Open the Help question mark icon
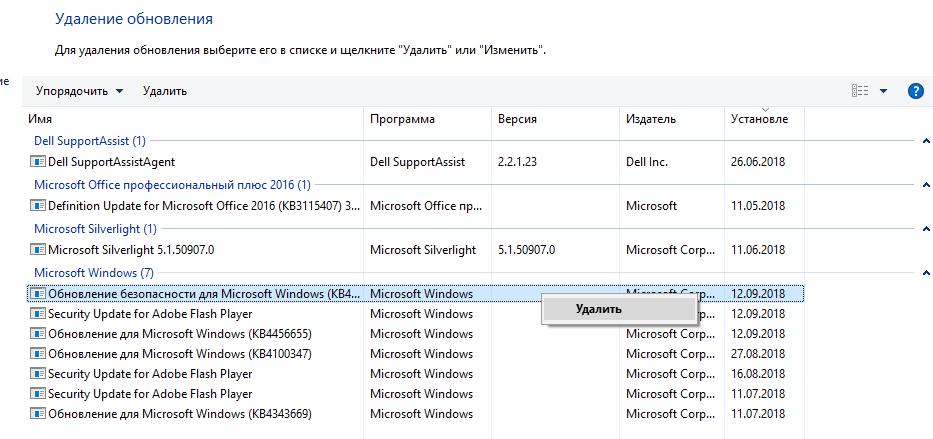The height and width of the screenshot is (439, 933). pyautogui.click(x=915, y=91)
